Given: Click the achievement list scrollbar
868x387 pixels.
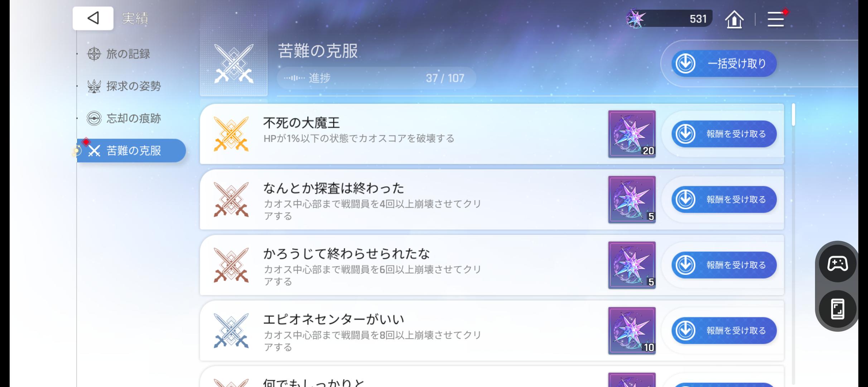Looking at the screenshot, I should [x=793, y=115].
